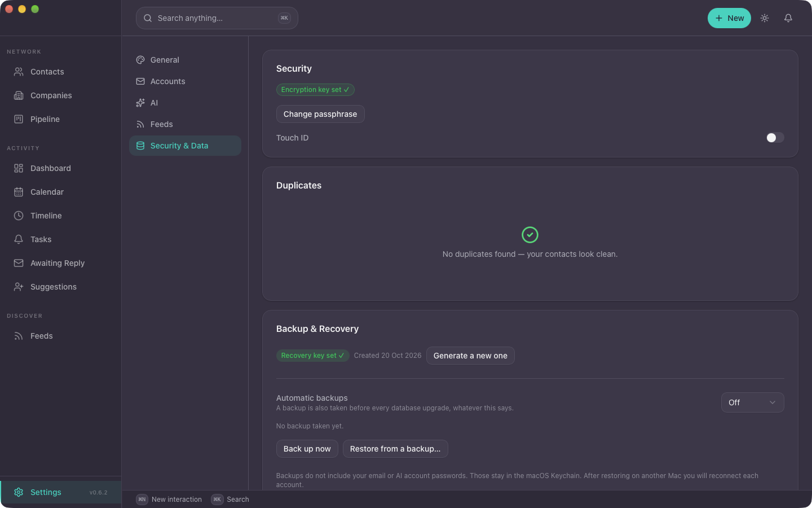Click the Settings gear icon
812x508 pixels.
coord(19,492)
